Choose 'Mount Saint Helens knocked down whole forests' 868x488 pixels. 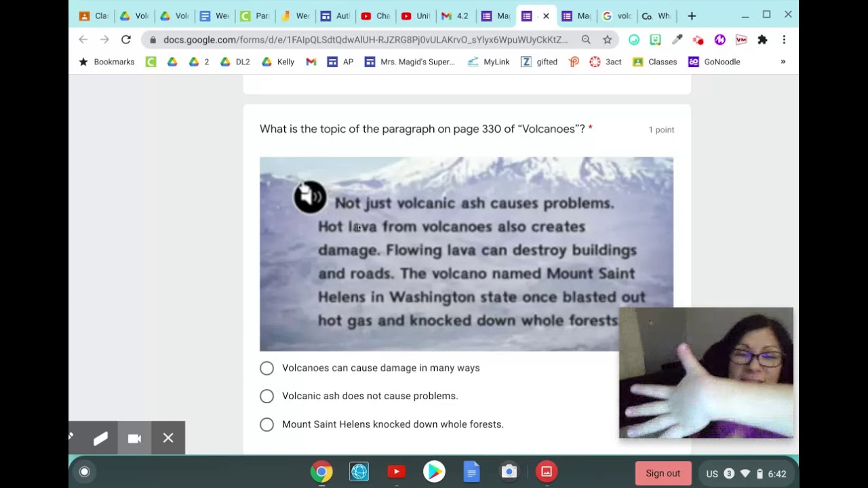[267, 424]
